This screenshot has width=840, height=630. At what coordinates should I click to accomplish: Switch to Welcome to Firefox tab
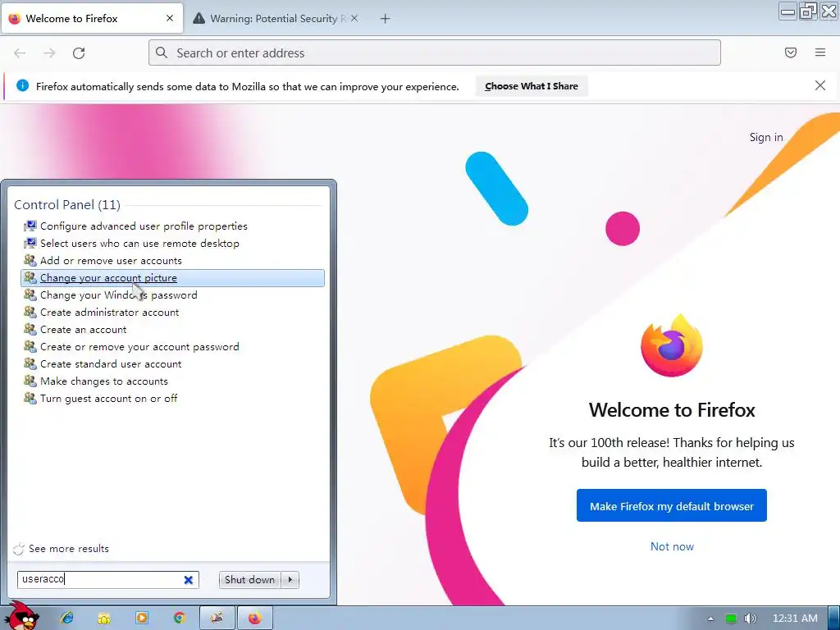click(x=92, y=19)
